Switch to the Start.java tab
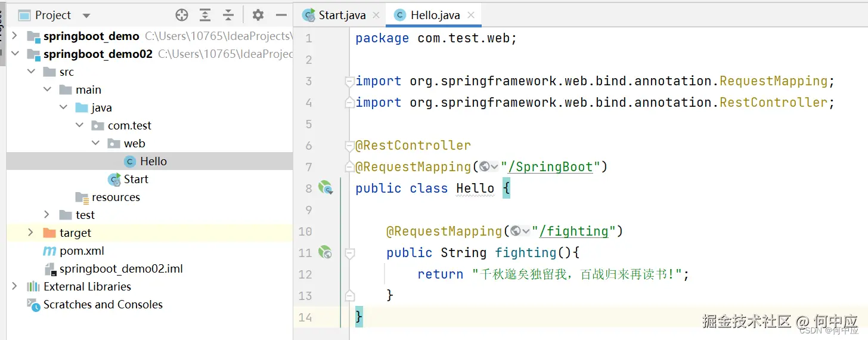The width and height of the screenshot is (868, 340). pyautogui.click(x=341, y=16)
